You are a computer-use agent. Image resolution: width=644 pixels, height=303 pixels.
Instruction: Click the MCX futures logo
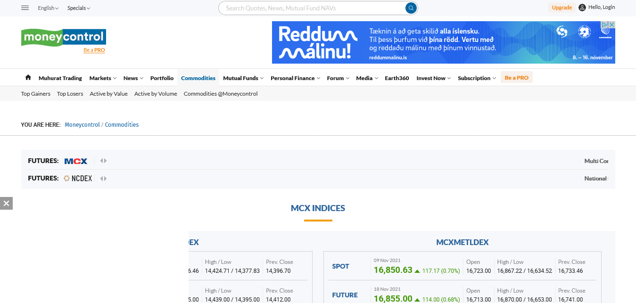(x=76, y=161)
